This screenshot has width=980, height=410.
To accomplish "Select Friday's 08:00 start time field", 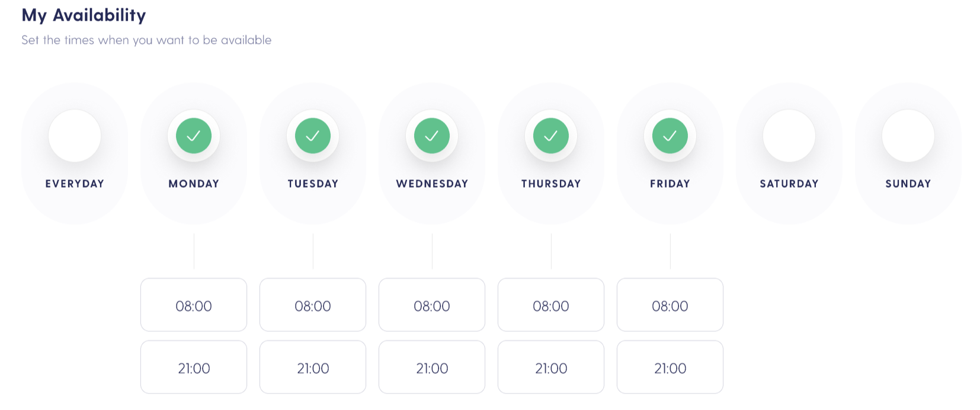I will point(670,305).
